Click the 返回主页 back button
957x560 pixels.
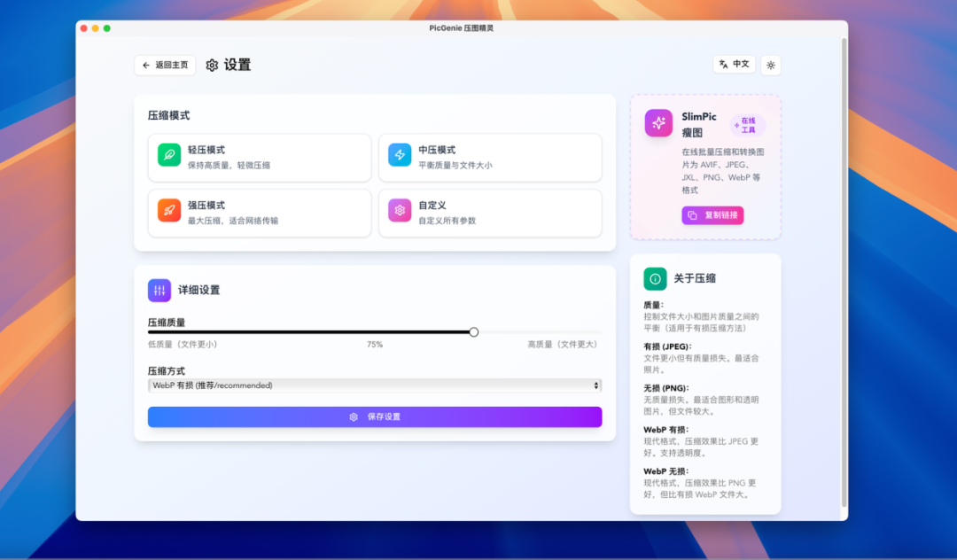[165, 65]
